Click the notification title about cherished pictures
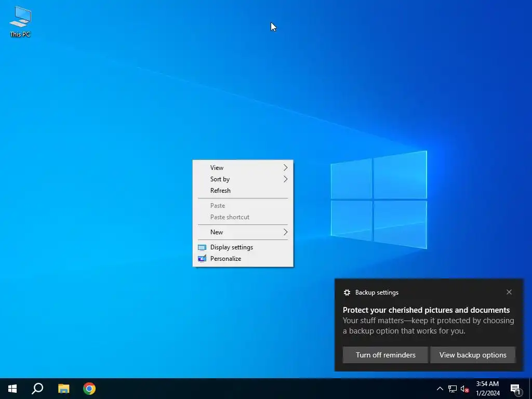Viewport: 532px width, 399px height. [426, 310]
